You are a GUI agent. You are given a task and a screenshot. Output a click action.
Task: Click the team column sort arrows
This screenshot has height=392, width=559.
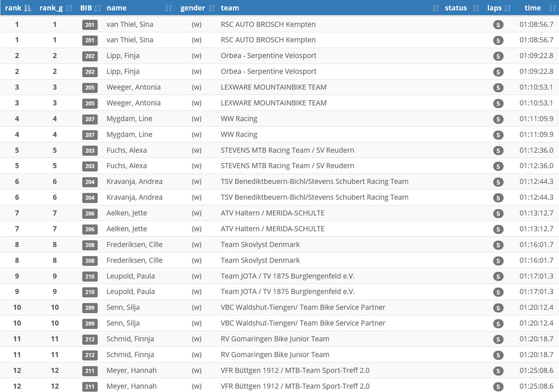click(x=436, y=8)
